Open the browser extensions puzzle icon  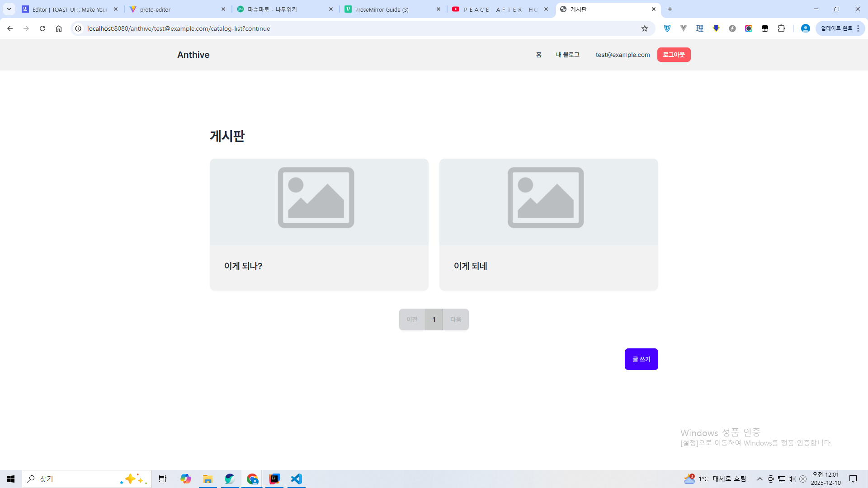(x=781, y=28)
